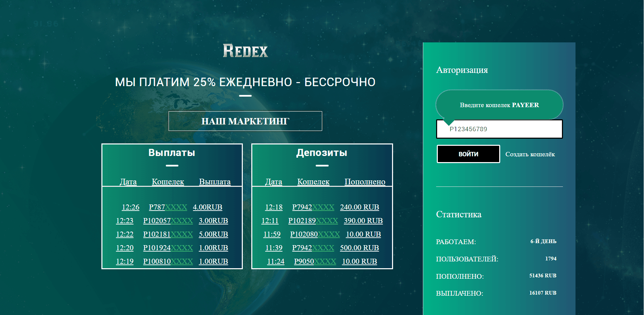The image size is (644, 315).
Task: Click the НАШ МАРКЕТИНГ button
Action: point(245,121)
